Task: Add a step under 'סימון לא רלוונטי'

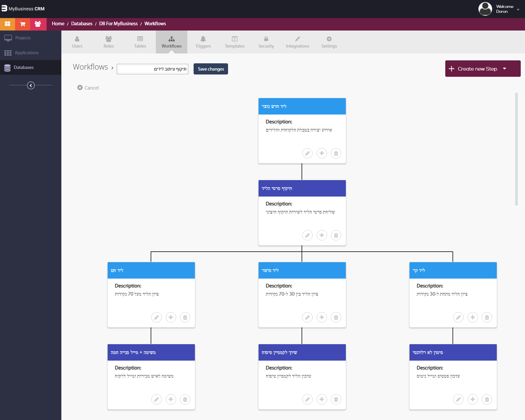Action: pyautogui.click(x=473, y=399)
